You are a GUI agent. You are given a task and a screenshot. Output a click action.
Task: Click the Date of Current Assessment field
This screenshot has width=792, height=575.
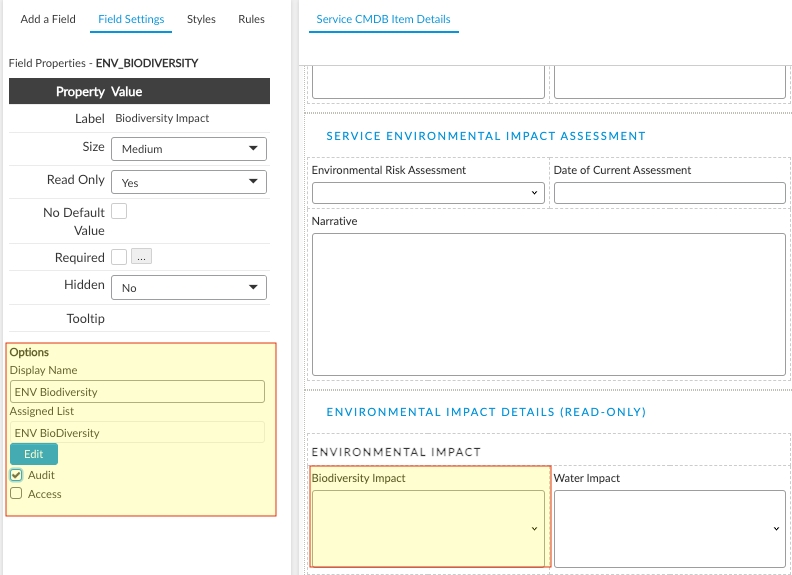(669, 193)
